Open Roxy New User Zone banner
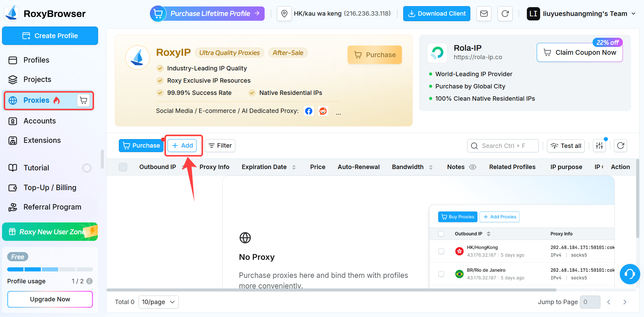Screen dimensions: 644x317 point(50,232)
